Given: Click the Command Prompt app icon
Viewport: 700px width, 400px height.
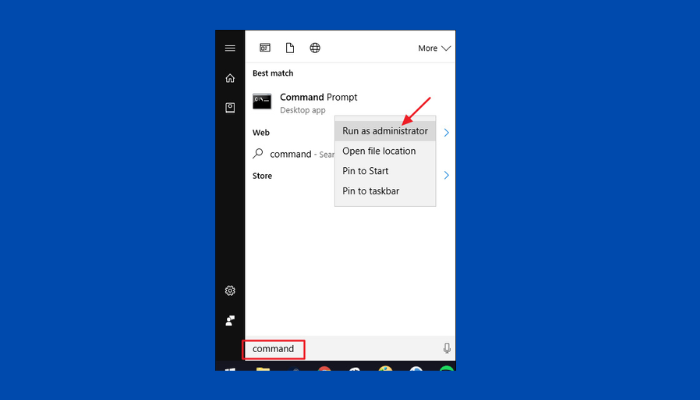Looking at the screenshot, I should pos(262,101).
